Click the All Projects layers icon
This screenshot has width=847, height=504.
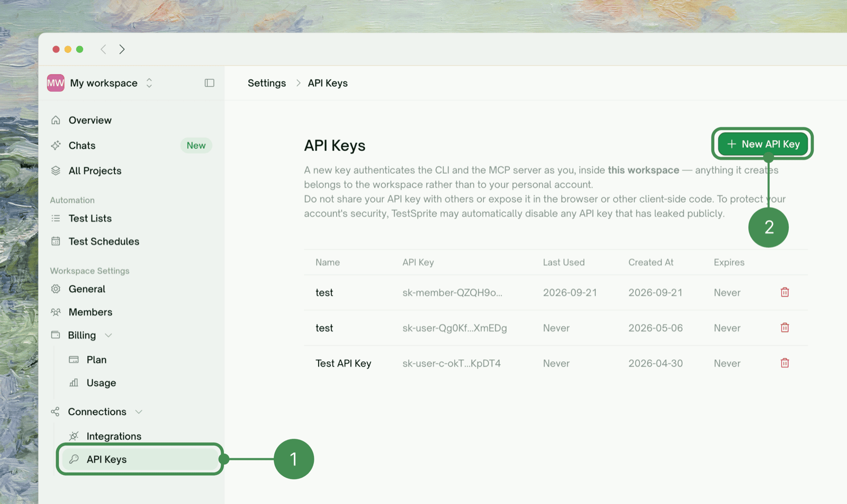click(56, 170)
